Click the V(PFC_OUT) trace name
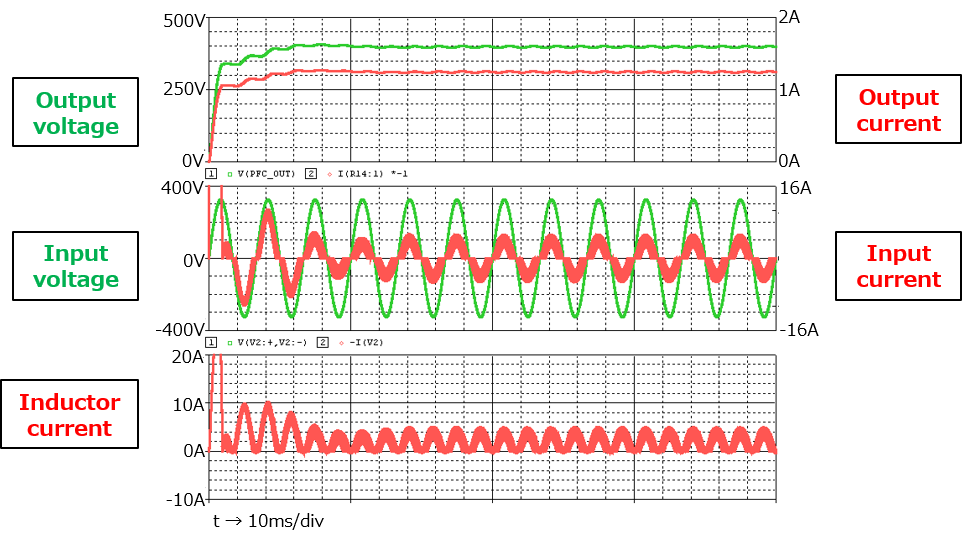The width and height of the screenshot is (962, 541). [267, 174]
